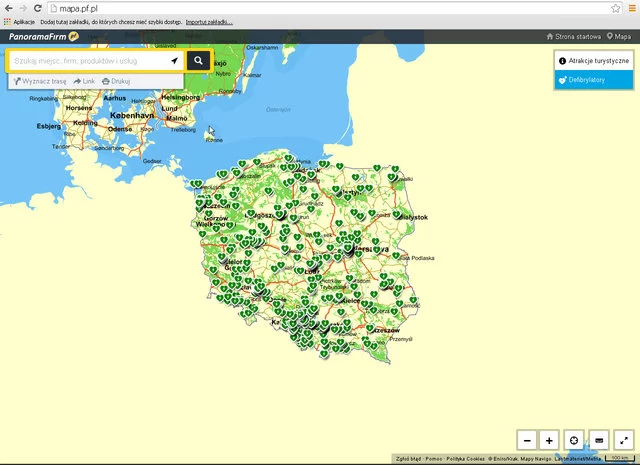Click the locate-me arrow in search box
The height and width of the screenshot is (465, 640).
174,61
